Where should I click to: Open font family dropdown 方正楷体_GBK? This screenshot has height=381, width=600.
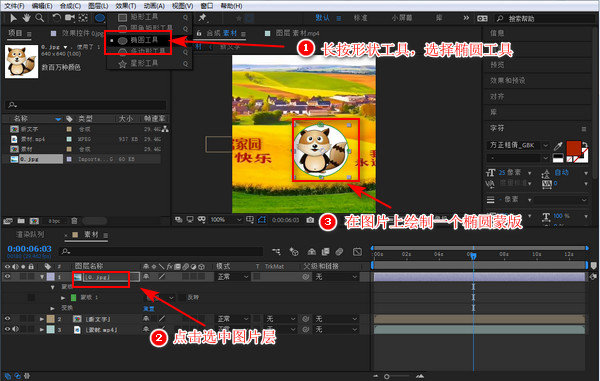518,145
